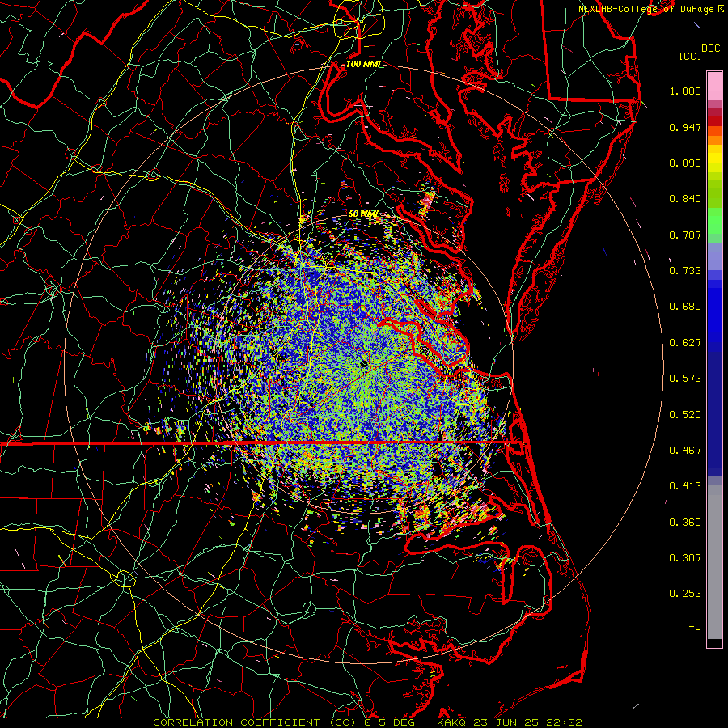Select the red segment of color bar
This screenshot has width=728, height=728.
(714, 121)
